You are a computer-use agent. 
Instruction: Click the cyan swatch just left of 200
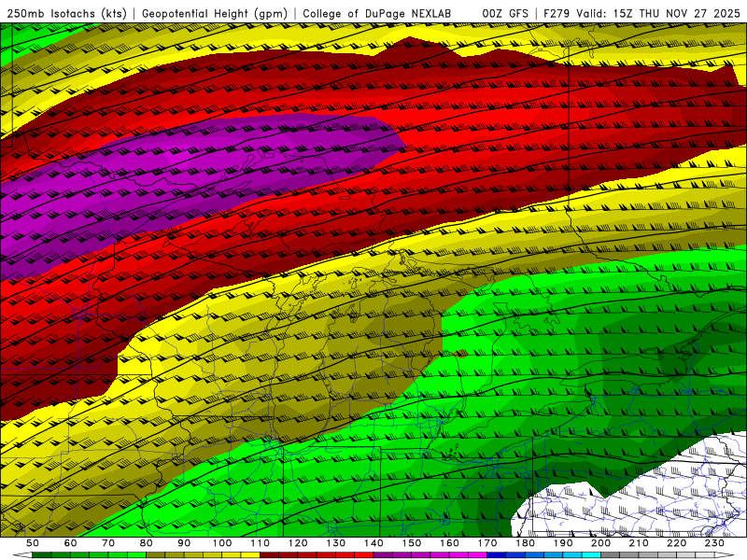point(592,555)
